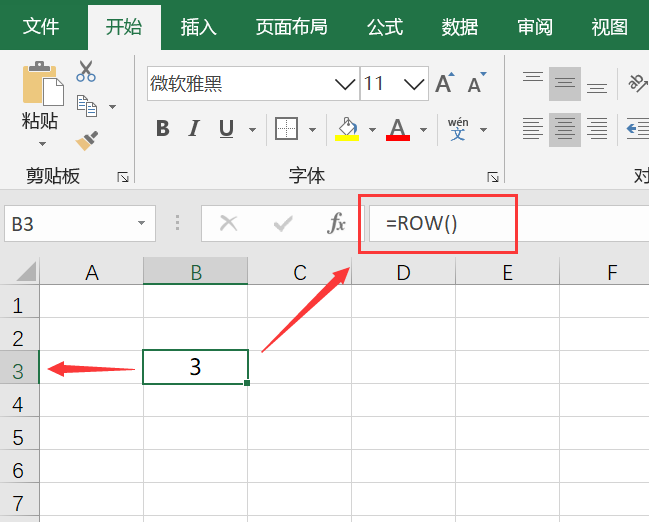Toggle bold formatting
The image size is (649, 522).
163,128
